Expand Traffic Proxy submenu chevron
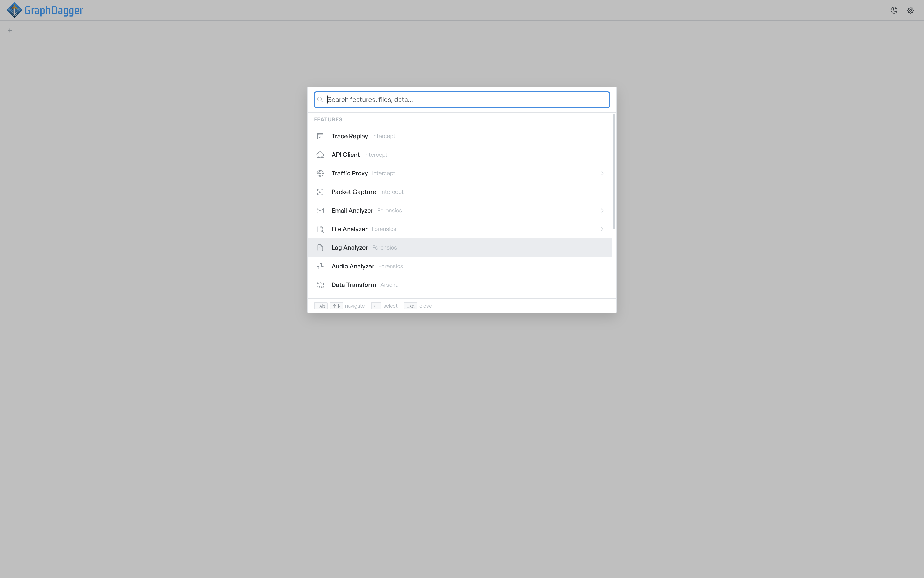This screenshot has height=578, width=924. tap(602, 174)
